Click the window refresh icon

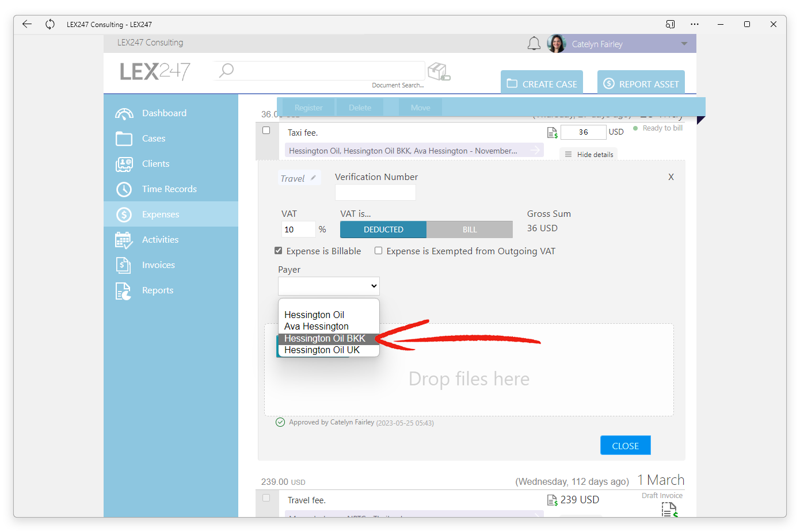click(50, 24)
